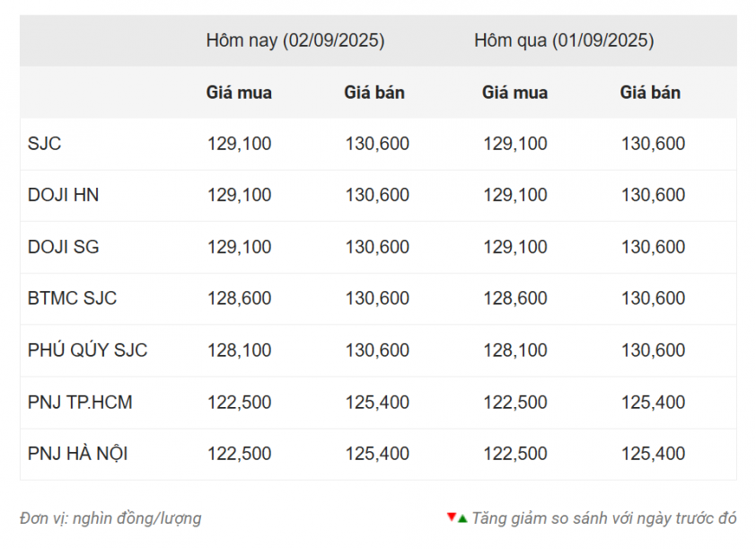Click "Tăng giảm so sánh với ngày trước đó" text
756x549 pixels.
(604, 518)
